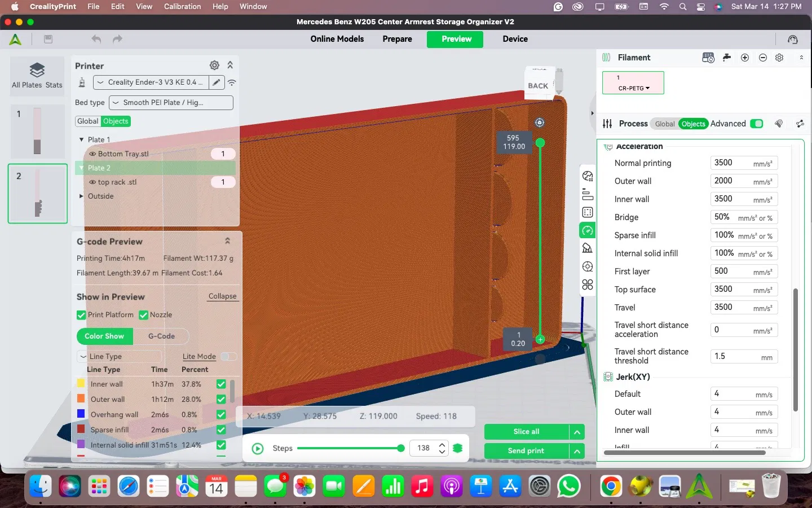Click the process search settings icon
This screenshot has height=508, width=812.
[779, 124]
